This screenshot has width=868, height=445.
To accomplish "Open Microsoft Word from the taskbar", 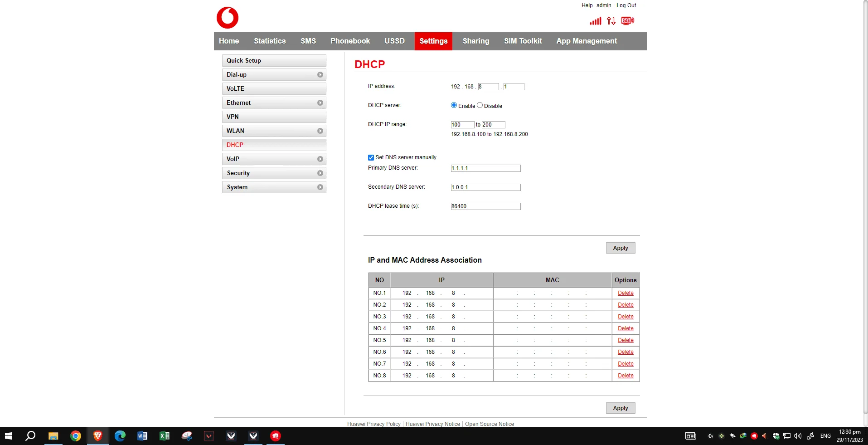I will point(142,436).
